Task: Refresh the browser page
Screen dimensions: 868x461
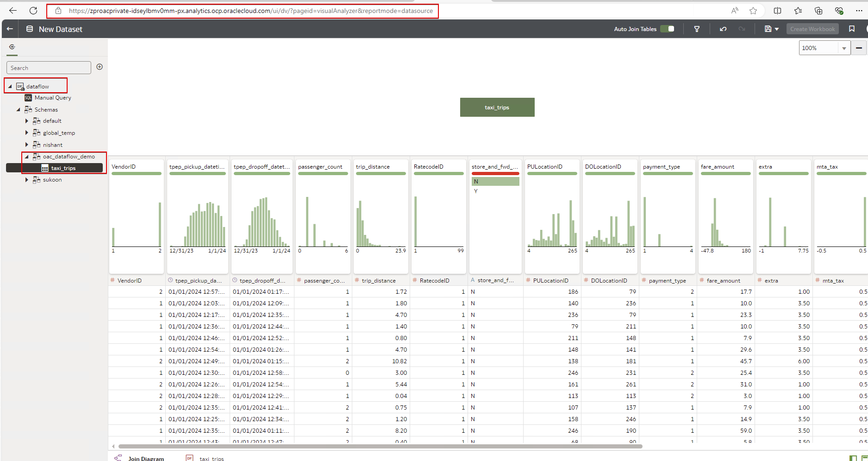Action: coord(33,11)
